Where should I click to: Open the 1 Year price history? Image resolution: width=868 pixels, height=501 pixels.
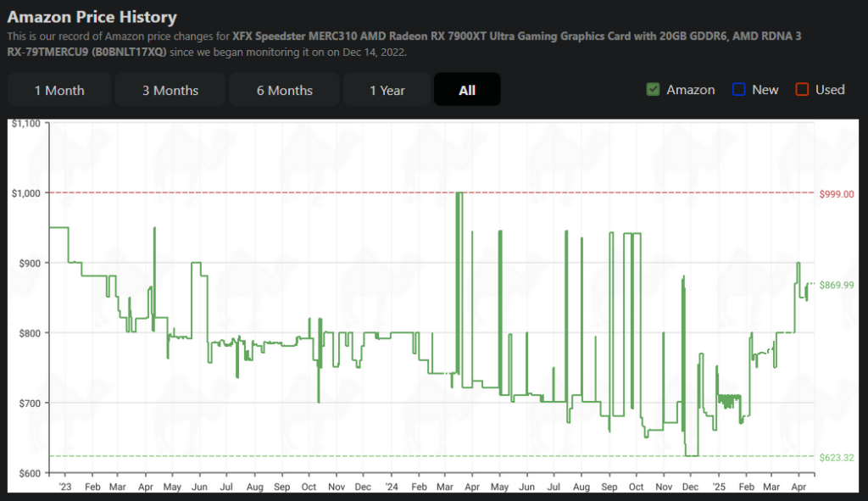[x=387, y=90]
